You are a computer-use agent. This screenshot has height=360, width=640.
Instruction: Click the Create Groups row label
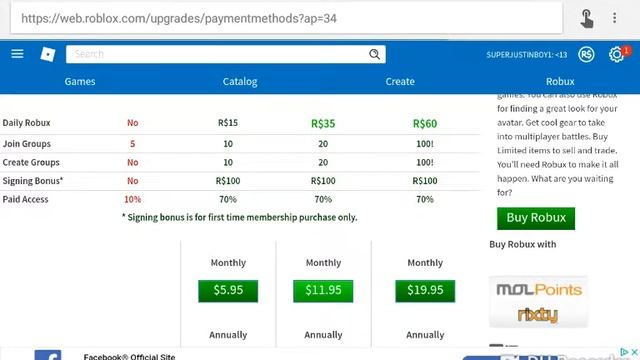click(31, 162)
